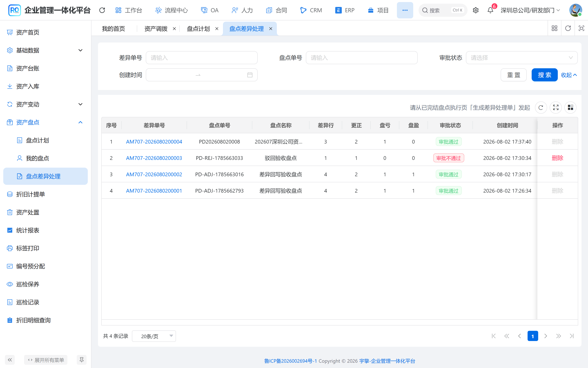The image size is (588, 368).
Task: Open difference order AM707-2026080200004
Action: (154, 142)
